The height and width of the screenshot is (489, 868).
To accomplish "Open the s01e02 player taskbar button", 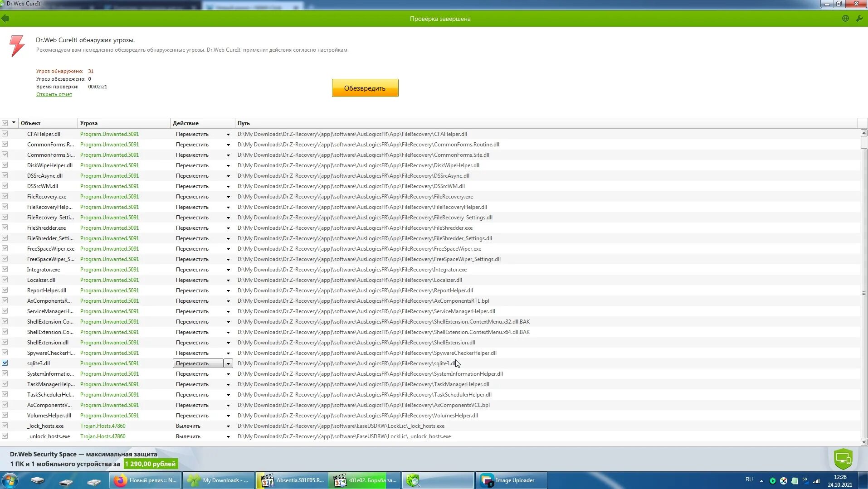I will click(366, 480).
